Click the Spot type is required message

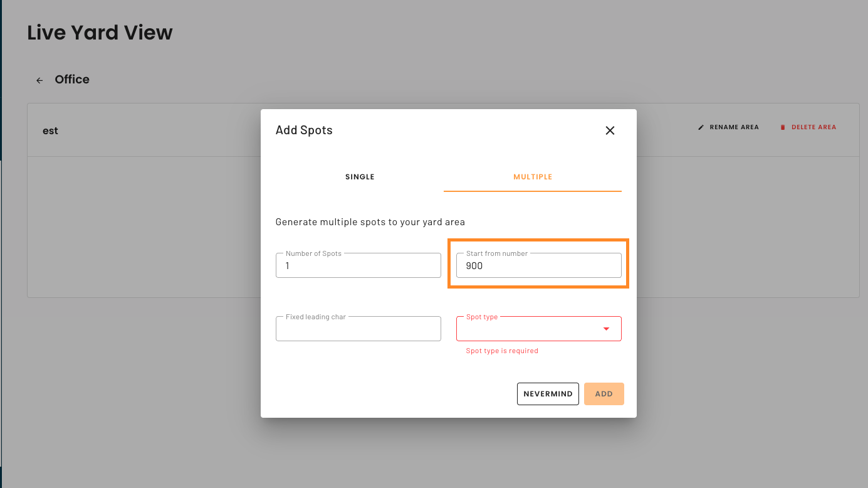coord(502,351)
